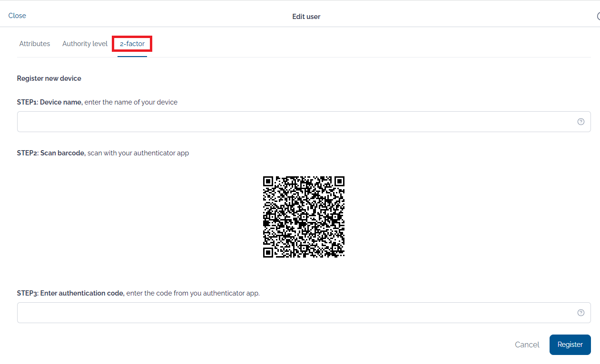
Task: Focus the Device name input field
Action: coord(304,122)
